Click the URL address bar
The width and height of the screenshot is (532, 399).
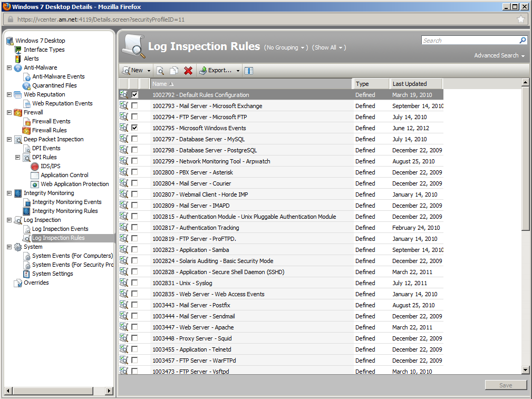click(x=265, y=20)
